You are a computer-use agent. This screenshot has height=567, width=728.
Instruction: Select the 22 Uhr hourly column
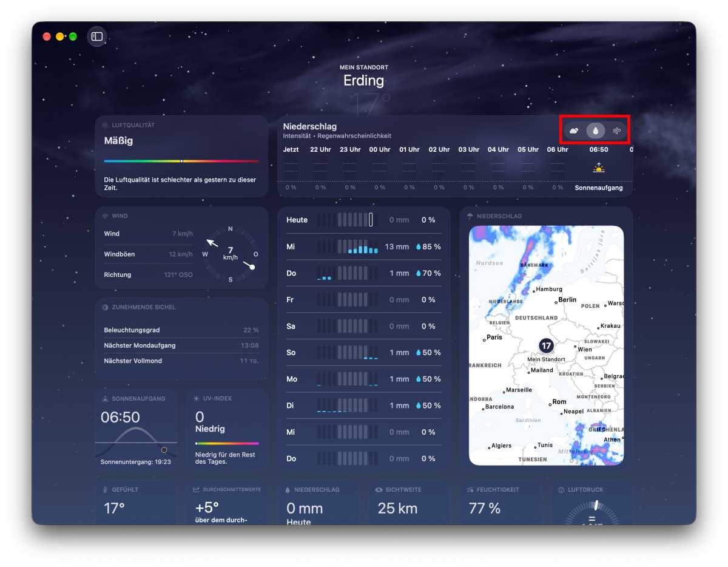(320, 168)
